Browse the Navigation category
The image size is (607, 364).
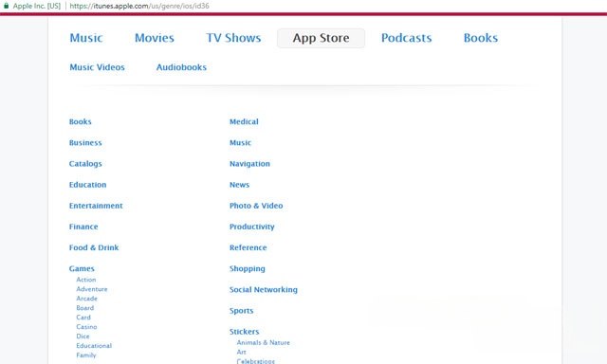[249, 164]
